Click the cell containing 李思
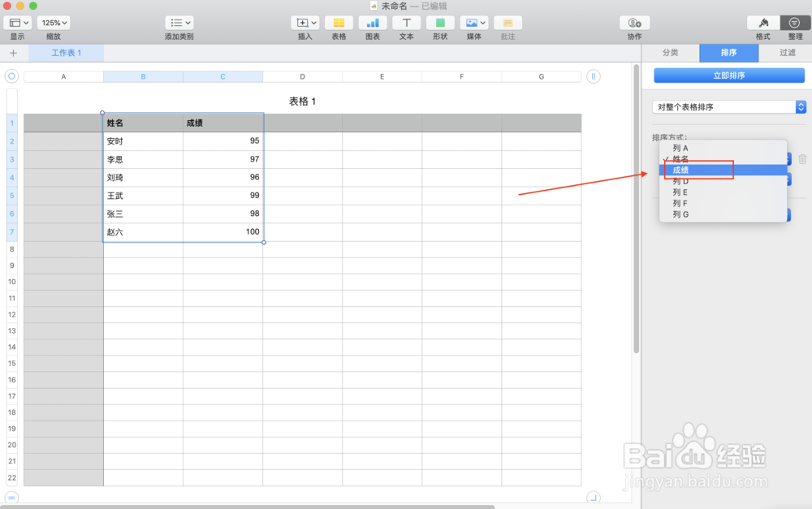Image resolution: width=812 pixels, height=509 pixels. click(144, 159)
